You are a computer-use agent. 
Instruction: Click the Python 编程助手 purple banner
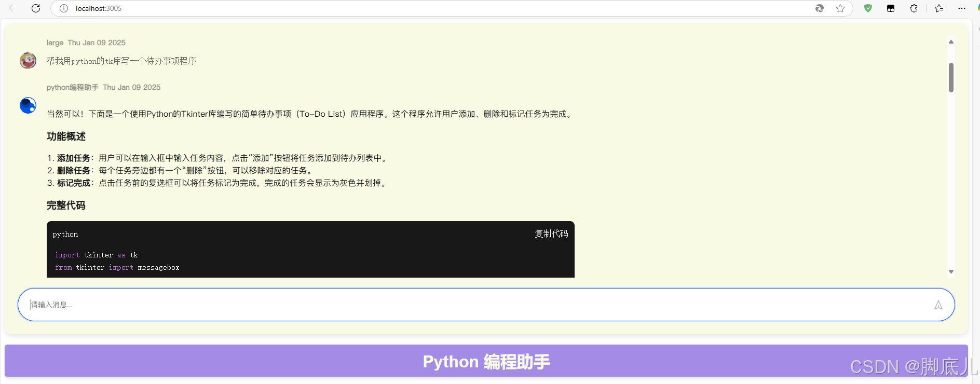tap(486, 361)
